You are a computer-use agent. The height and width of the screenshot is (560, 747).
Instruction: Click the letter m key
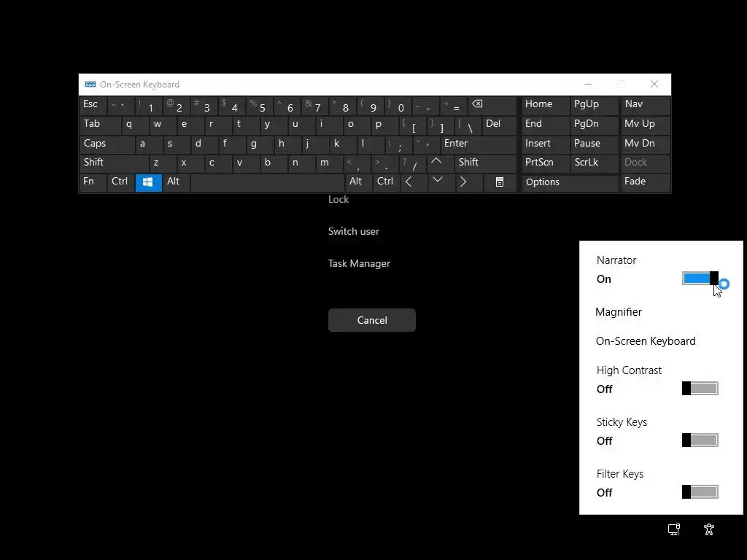point(329,163)
